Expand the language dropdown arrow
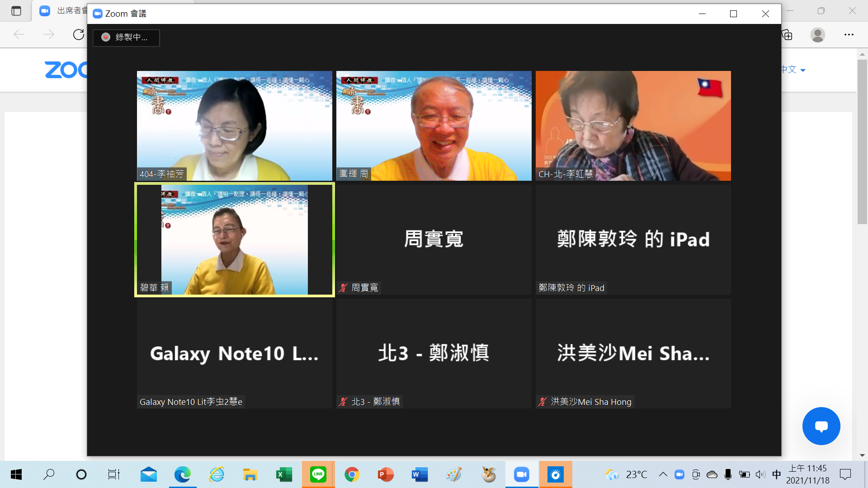 (x=803, y=70)
